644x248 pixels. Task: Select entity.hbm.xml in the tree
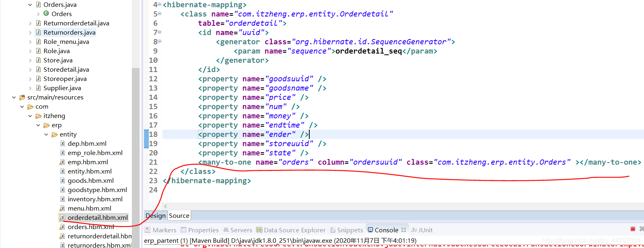tap(90, 172)
